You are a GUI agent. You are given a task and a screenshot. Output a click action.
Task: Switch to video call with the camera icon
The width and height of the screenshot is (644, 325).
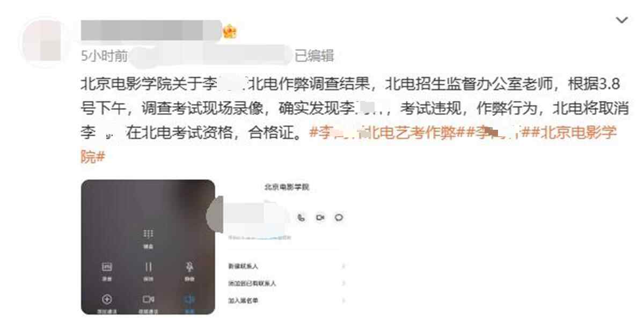(x=149, y=299)
